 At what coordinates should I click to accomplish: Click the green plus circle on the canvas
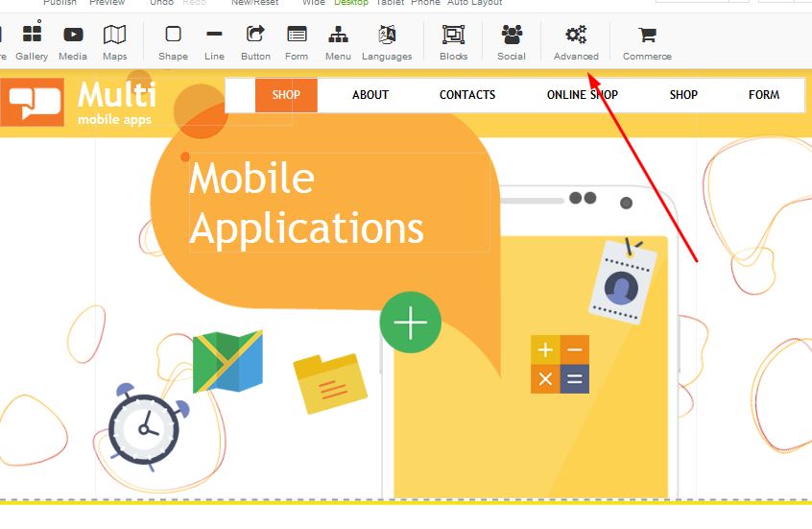[x=410, y=323]
